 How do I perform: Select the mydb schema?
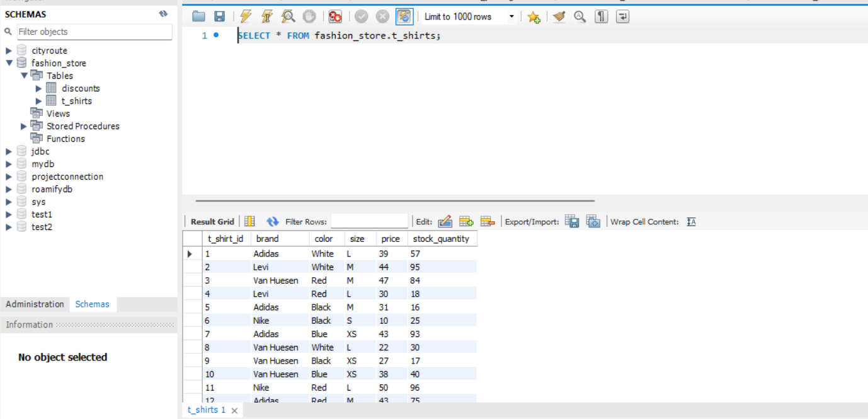pos(43,164)
